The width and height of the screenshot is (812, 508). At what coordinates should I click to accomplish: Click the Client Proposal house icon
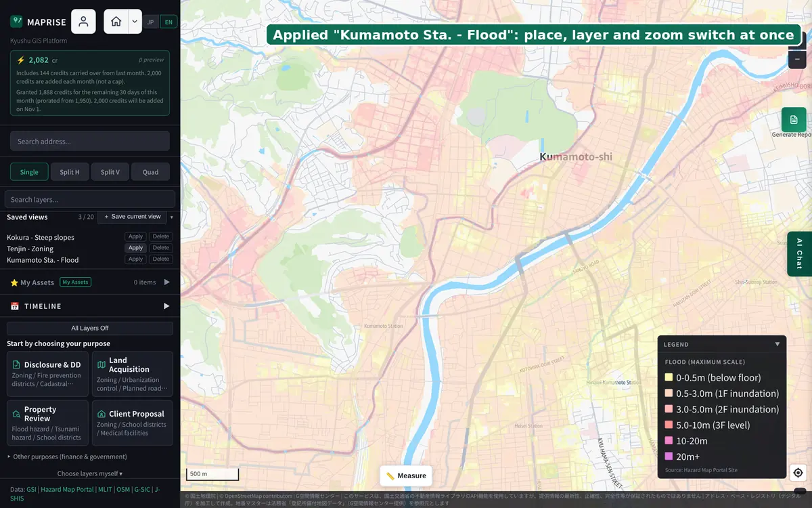[101, 413]
